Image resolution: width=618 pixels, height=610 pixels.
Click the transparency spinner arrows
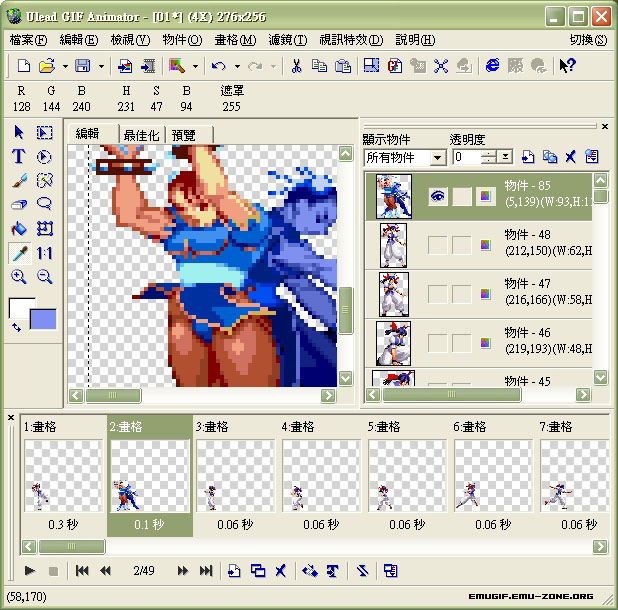click(489, 157)
